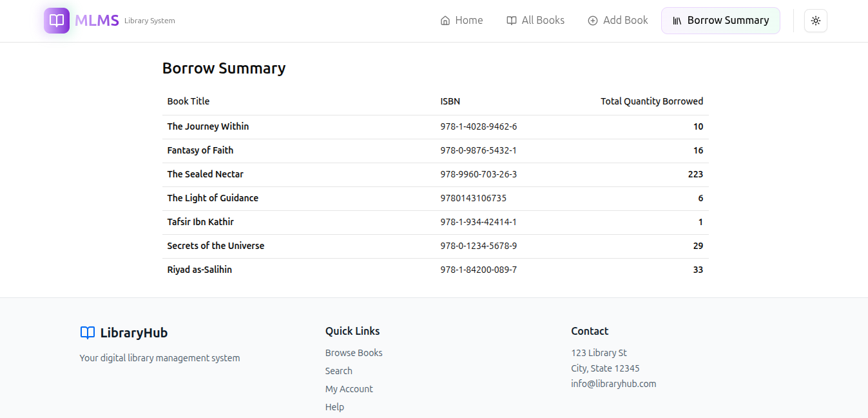
Task: Click ISBN 978-9960-703-26-3
Action: coord(479,174)
